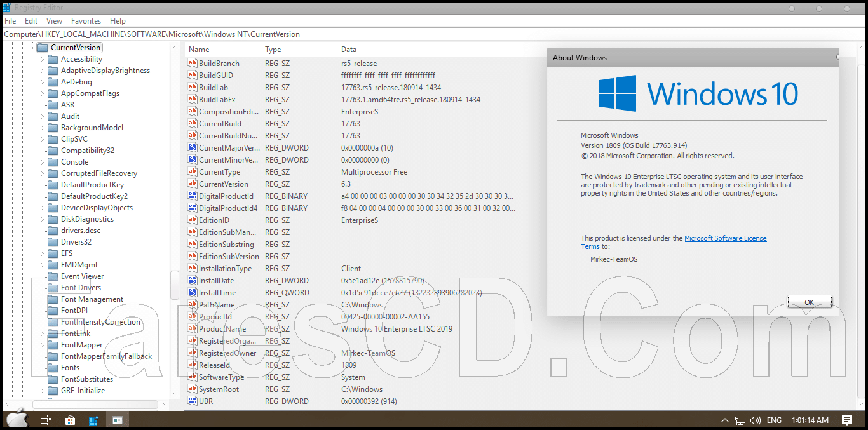The height and width of the screenshot is (430, 868).
Task: Open the Edit menu
Action: pos(31,21)
